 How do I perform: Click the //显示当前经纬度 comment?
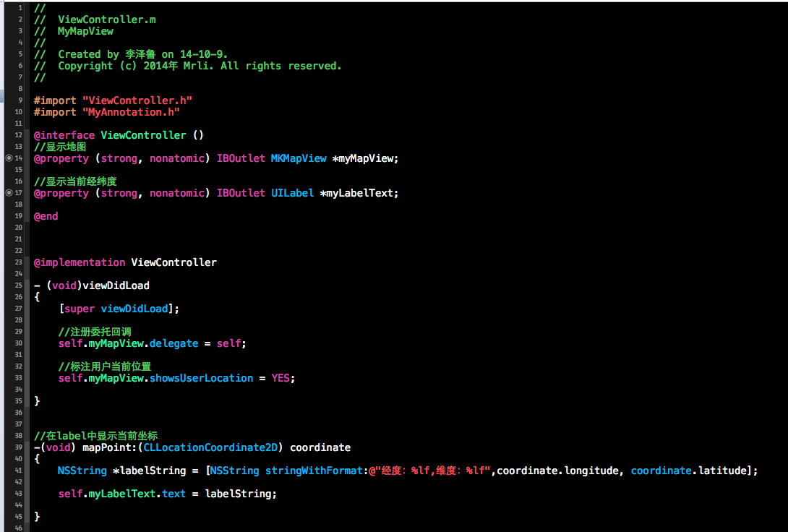click(x=75, y=181)
